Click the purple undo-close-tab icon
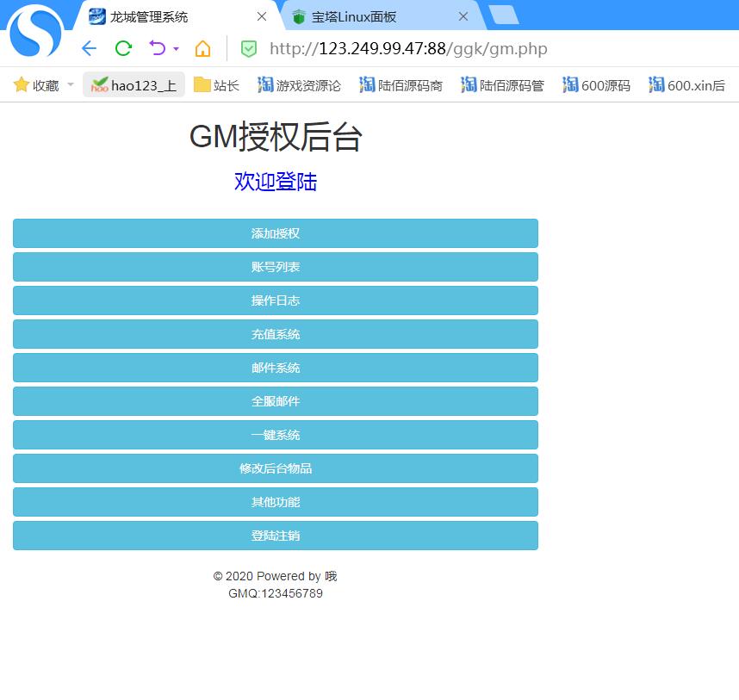 [x=157, y=48]
